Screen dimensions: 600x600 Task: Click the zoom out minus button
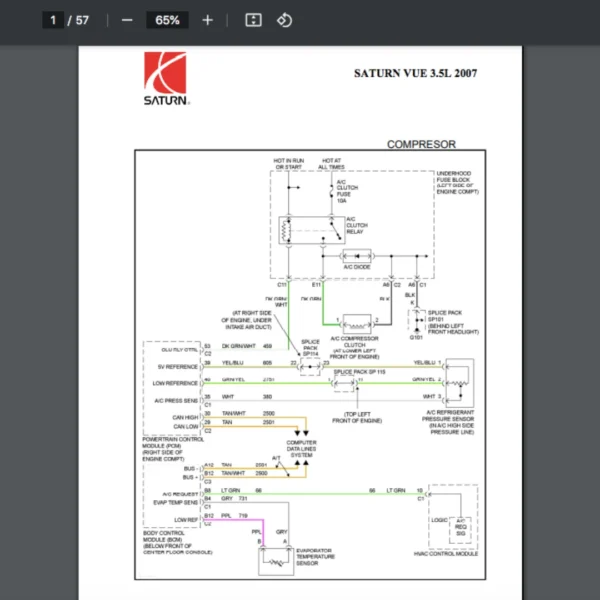point(126,20)
